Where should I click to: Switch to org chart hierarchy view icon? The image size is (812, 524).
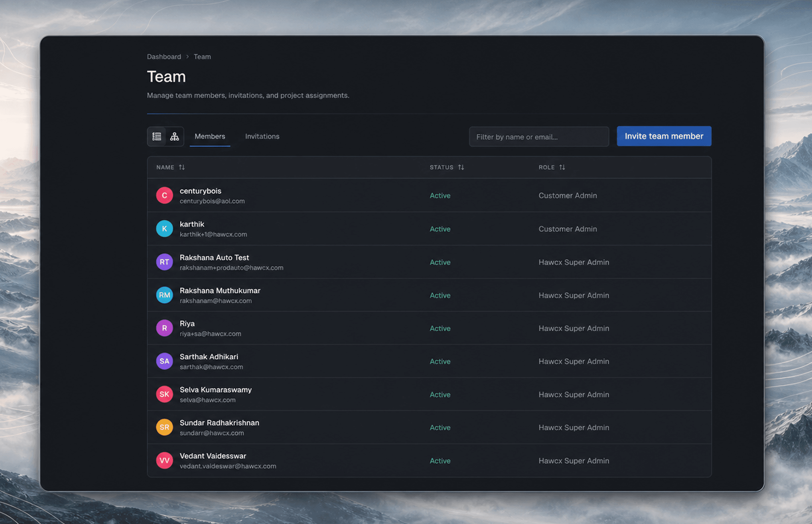(x=175, y=137)
